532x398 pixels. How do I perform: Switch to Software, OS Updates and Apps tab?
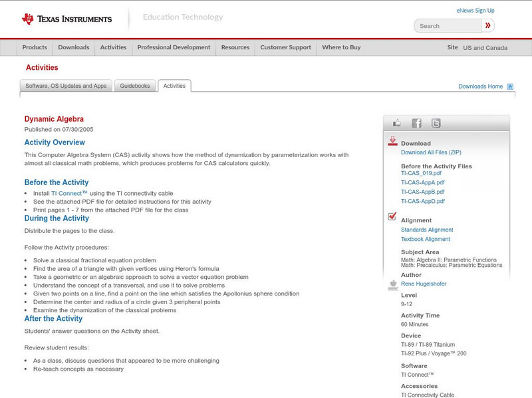(66, 86)
